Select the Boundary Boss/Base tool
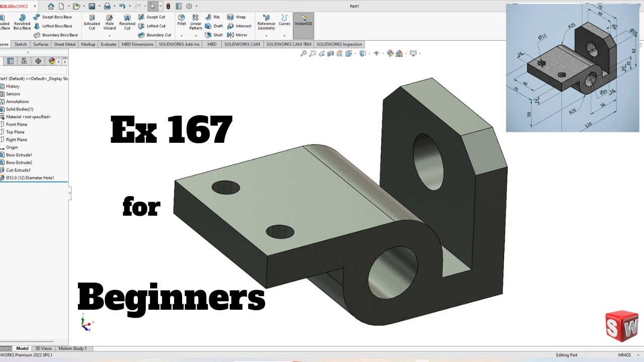Image resolution: width=644 pixels, height=362 pixels. coord(56,35)
